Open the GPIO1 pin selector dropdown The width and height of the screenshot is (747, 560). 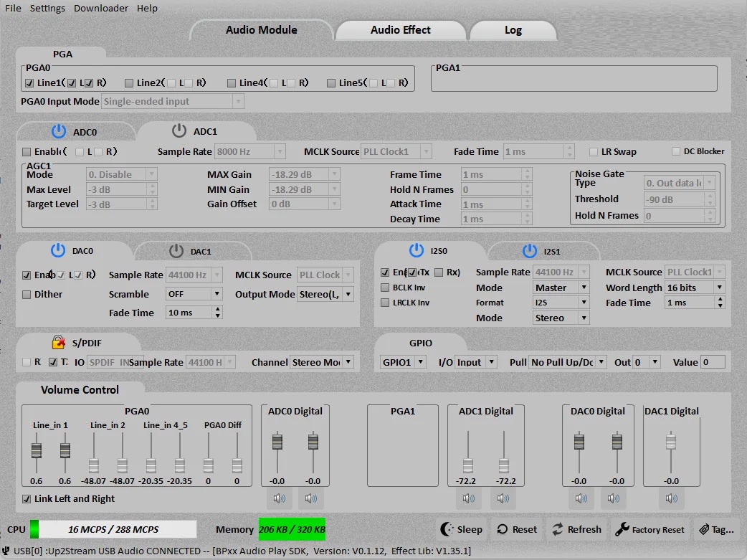tap(402, 362)
